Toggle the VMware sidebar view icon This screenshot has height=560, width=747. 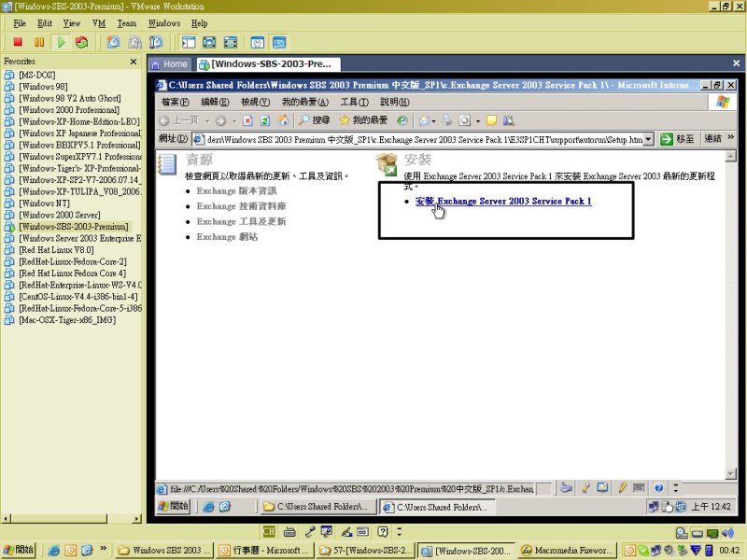coord(189,42)
